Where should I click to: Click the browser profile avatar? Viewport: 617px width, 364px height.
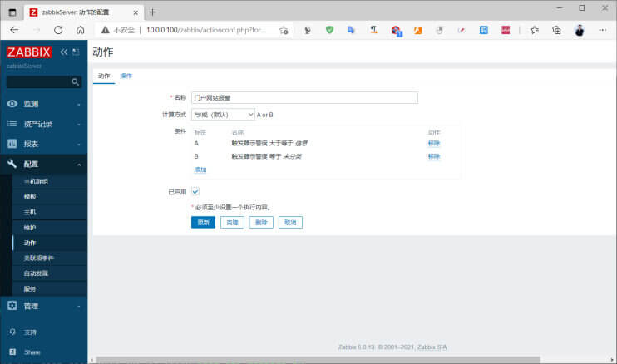tap(580, 30)
